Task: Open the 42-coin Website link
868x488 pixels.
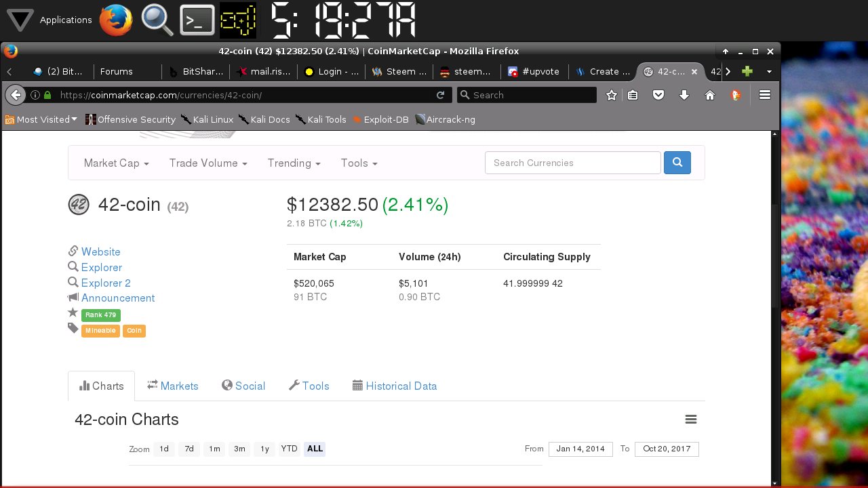Action: pos(100,251)
